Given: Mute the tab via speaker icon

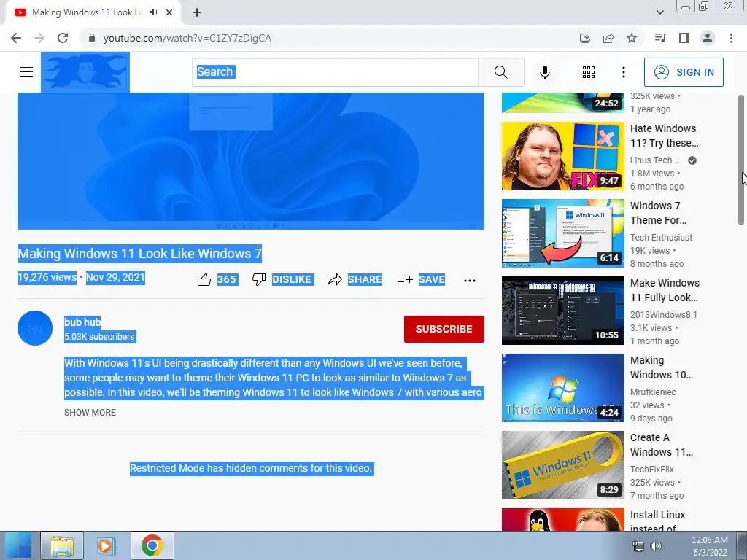Looking at the screenshot, I should coord(153,12).
